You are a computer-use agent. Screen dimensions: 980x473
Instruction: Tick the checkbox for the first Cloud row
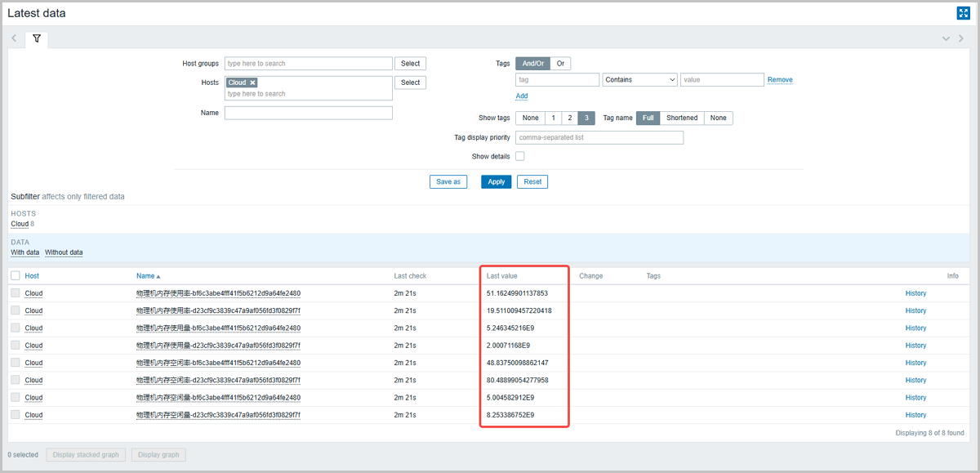point(16,293)
